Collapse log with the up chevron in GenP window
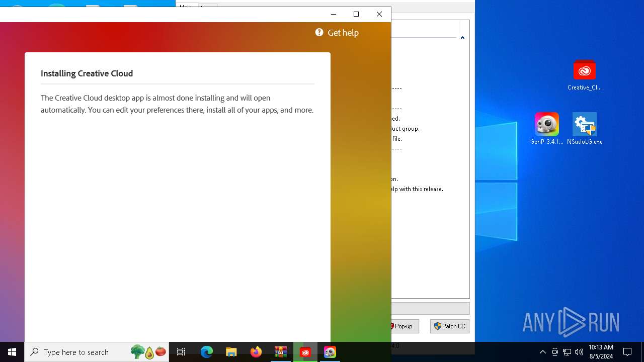The image size is (644, 362). 462,38
